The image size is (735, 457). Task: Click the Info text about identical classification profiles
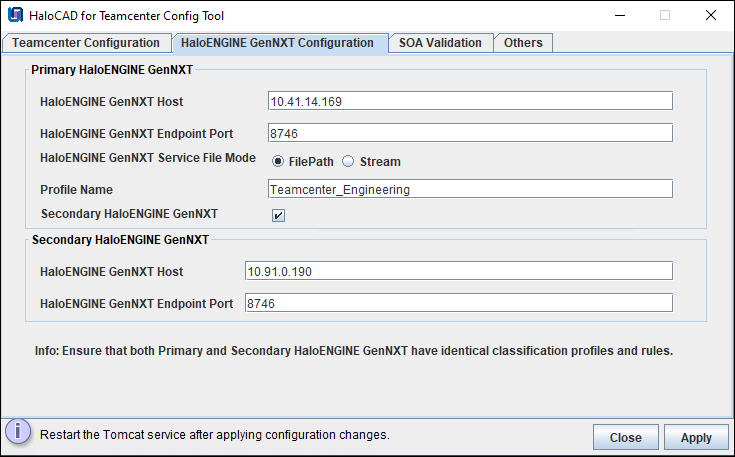pos(354,351)
